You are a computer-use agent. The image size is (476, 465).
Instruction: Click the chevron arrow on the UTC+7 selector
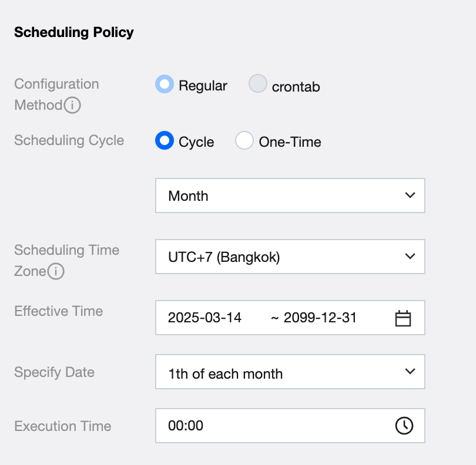410,257
